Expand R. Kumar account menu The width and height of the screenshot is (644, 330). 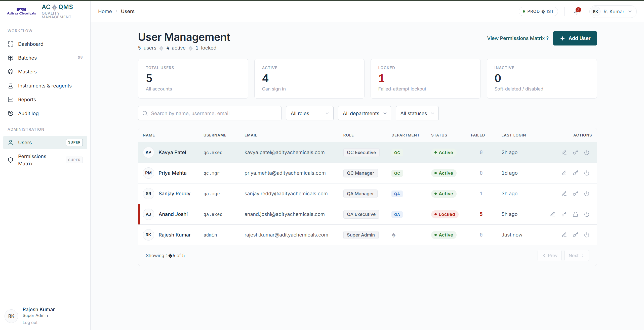(x=613, y=12)
